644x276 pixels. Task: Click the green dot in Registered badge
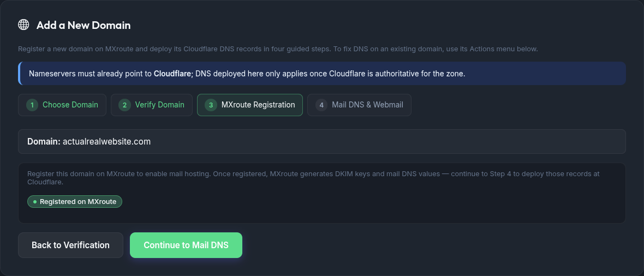[35, 202]
